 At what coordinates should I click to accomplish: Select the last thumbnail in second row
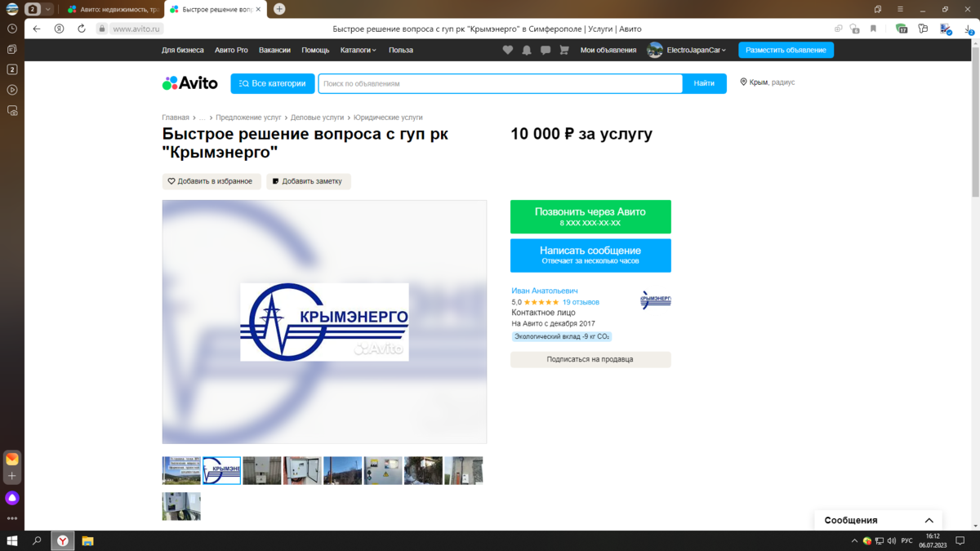(x=181, y=506)
